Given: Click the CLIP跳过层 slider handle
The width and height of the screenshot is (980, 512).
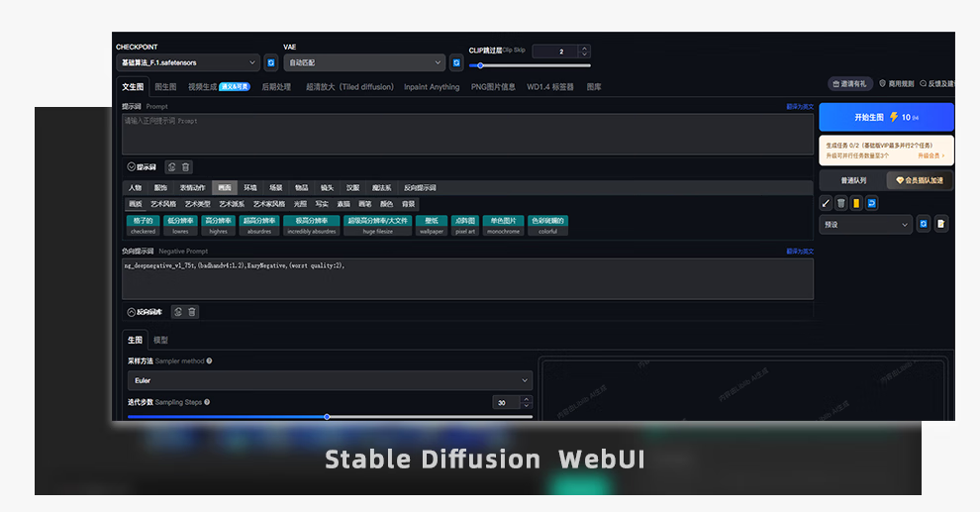Looking at the screenshot, I should point(480,65).
